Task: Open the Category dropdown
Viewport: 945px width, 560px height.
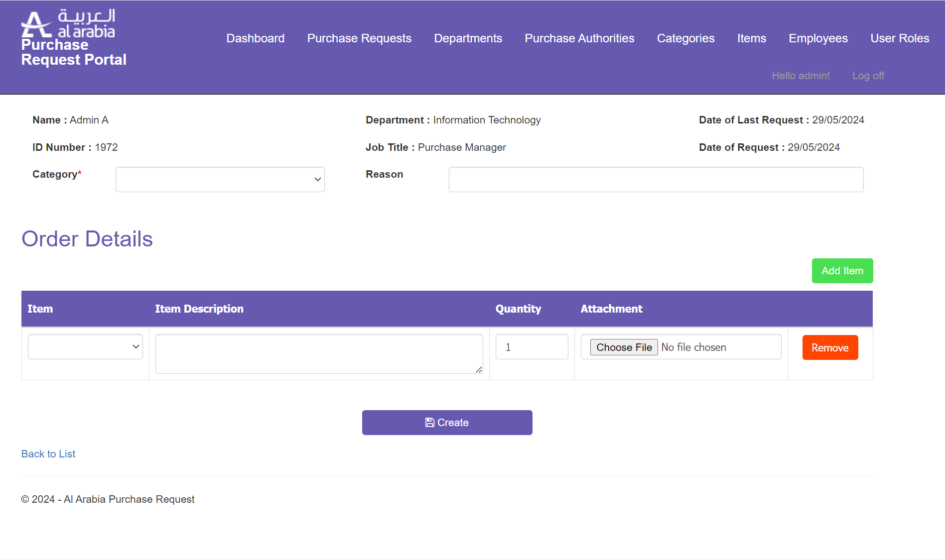Action: tap(220, 179)
